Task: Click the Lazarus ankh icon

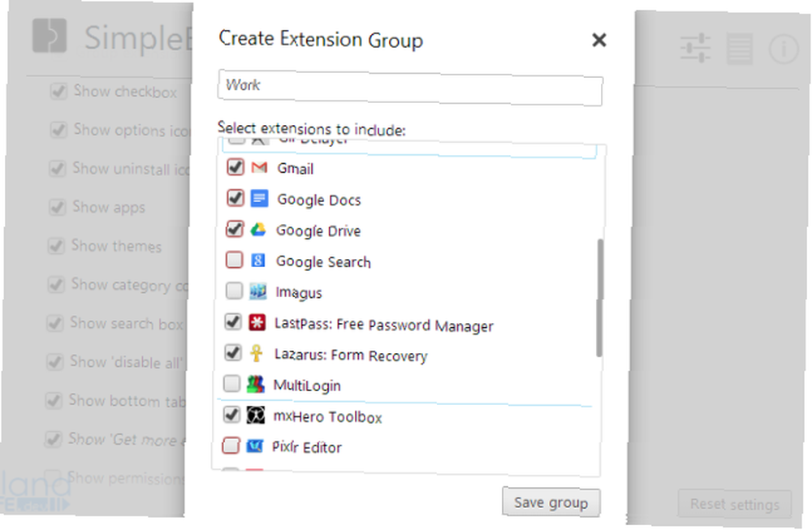Action: click(256, 353)
